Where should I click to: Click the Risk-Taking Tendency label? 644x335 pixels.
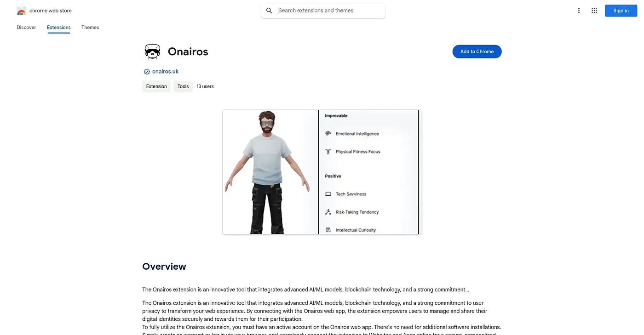[357, 212]
